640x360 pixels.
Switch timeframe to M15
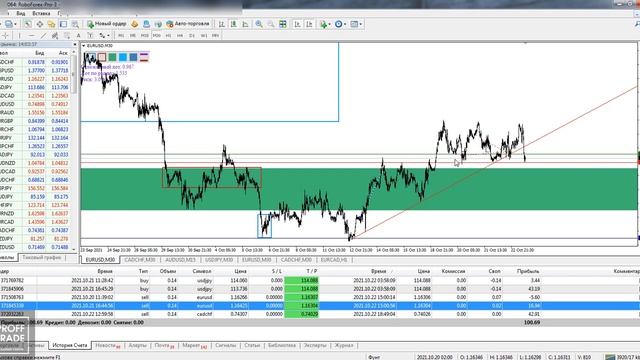coord(144,36)
